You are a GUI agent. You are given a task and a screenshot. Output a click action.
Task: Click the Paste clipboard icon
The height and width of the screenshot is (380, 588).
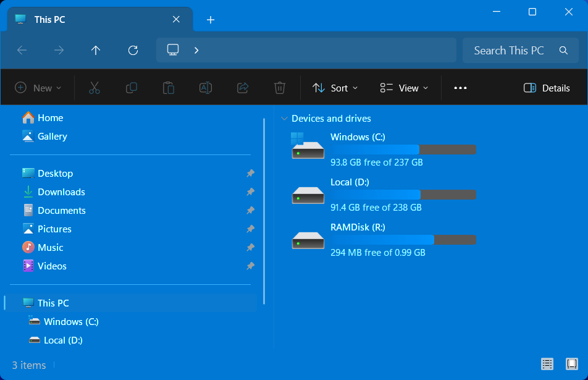pos(169,88)
